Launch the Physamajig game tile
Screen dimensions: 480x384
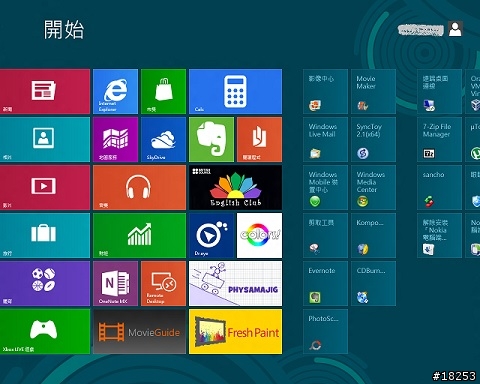[x=235, y=283]
